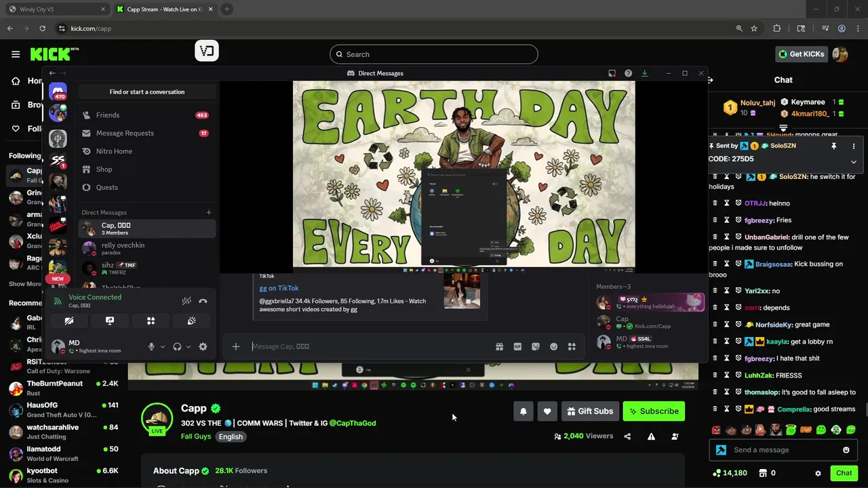Start screen share in Discord voice panel
The width and height of the screenshot is (868, 488).
[110, 321]
